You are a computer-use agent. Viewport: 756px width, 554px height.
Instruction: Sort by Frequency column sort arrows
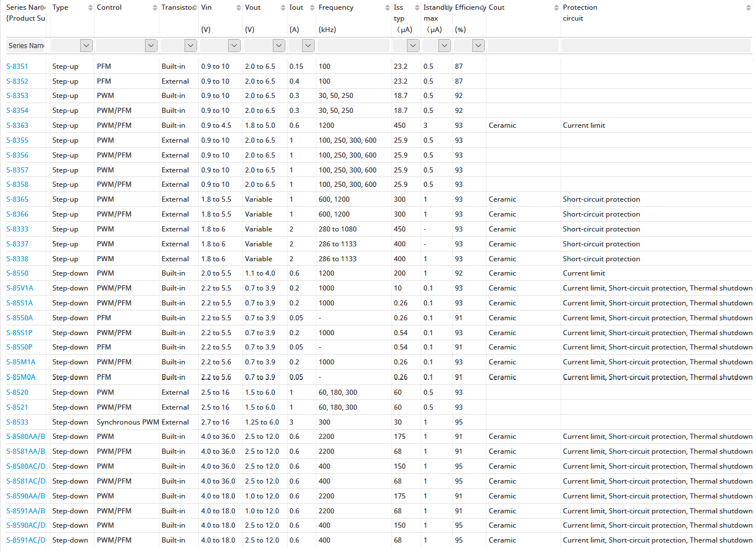point(388,7)
